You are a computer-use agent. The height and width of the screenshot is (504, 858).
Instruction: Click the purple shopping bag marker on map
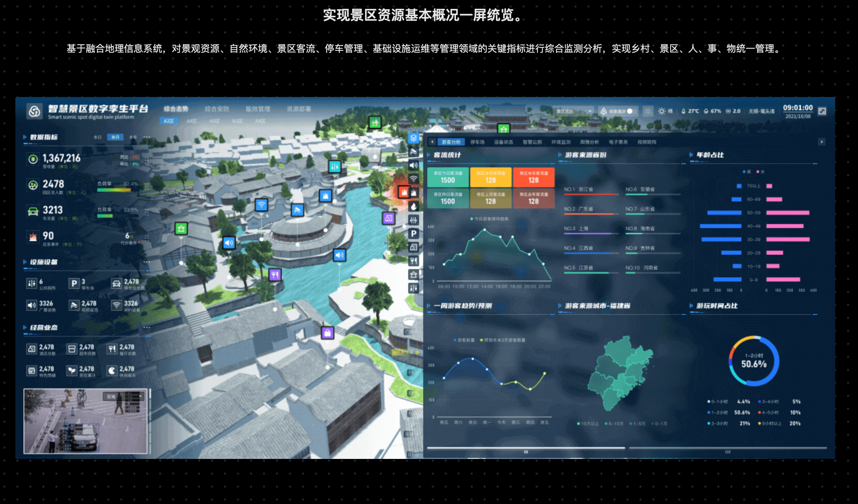328,333
